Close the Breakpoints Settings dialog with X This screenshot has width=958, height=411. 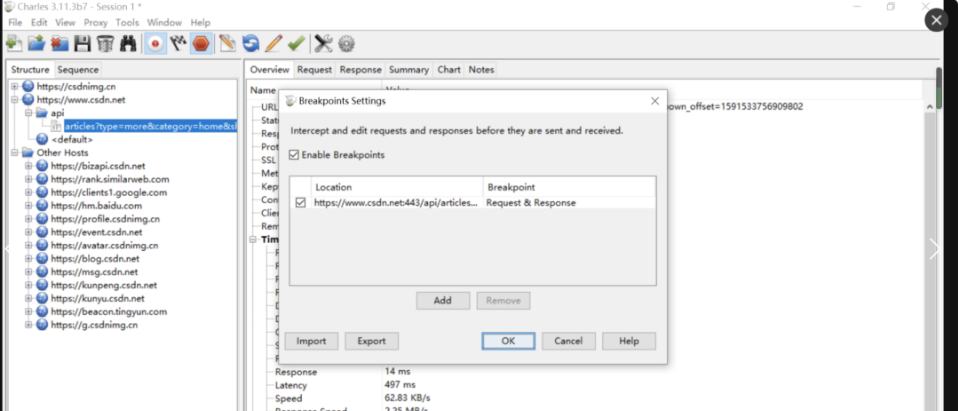(x=655, y=101)
